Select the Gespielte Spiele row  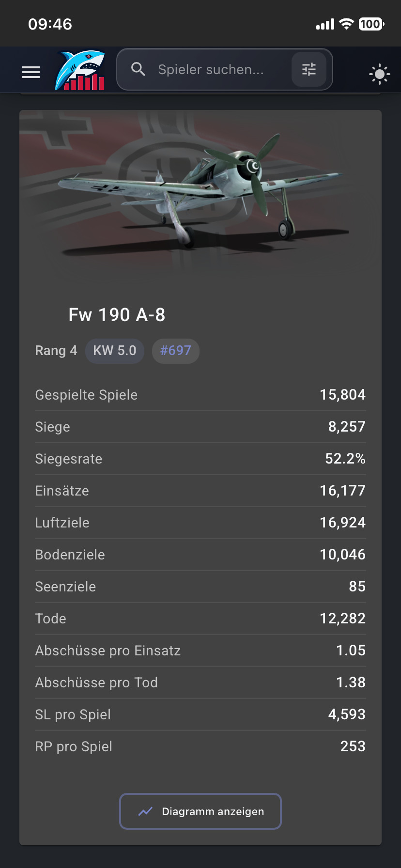point(200,395)
